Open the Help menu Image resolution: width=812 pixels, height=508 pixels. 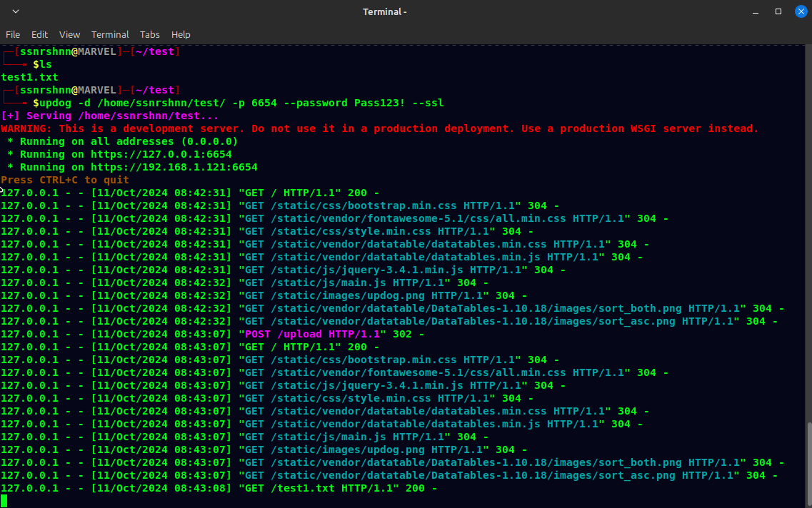coord(181,34)
